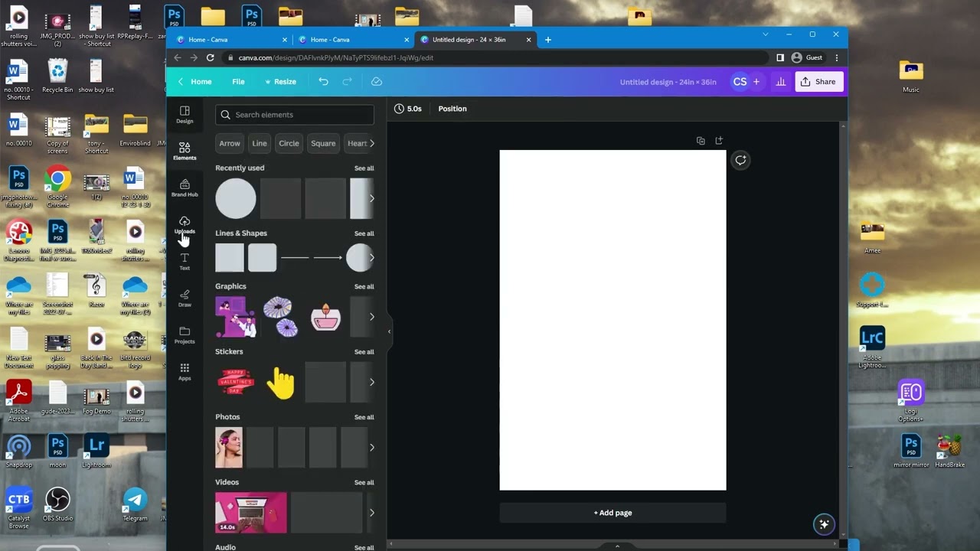Collapse the side panel using the handle

click(389, 331)
